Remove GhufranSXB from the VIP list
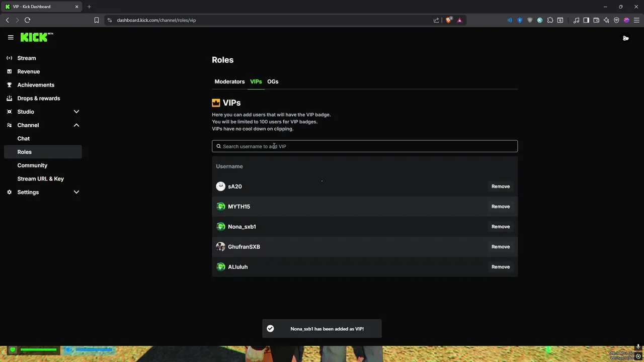The image size is (644, 362). (500, 247)
